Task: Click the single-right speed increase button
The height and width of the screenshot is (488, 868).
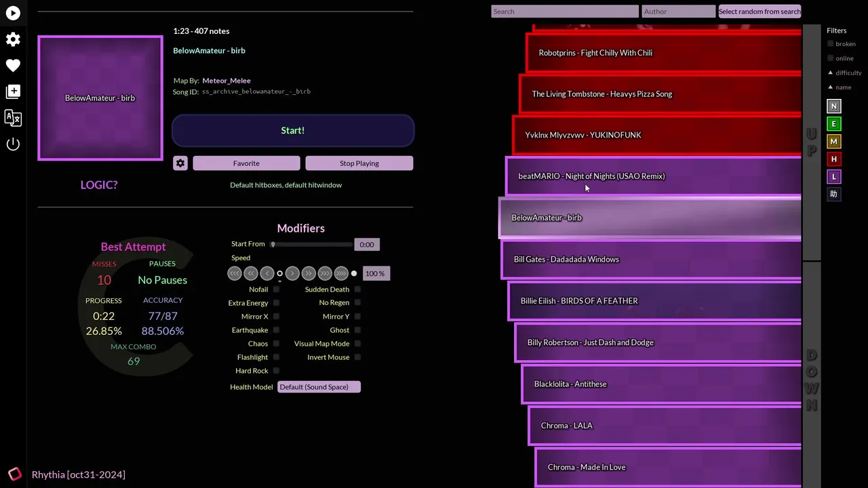Action: tap(292, 273)
